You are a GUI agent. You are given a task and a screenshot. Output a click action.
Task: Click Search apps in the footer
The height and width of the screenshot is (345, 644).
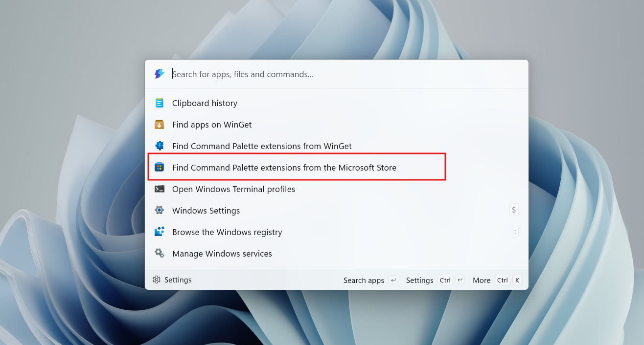tap(364, 280)
